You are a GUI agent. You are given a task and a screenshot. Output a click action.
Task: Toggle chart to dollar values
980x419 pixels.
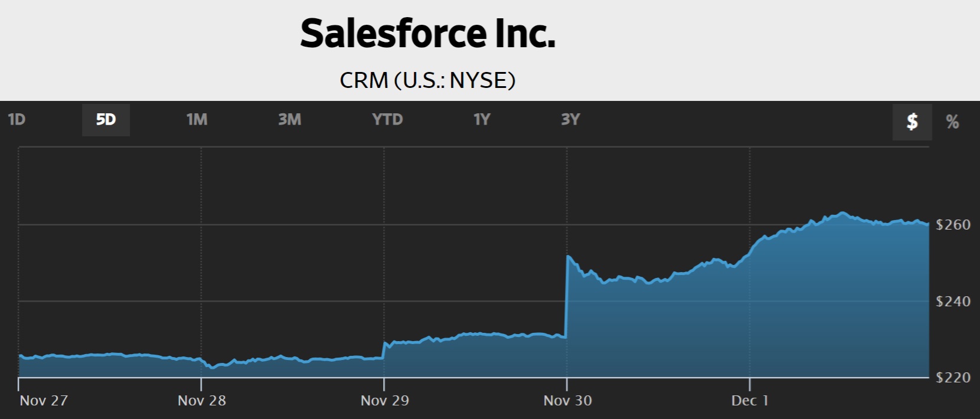coord(912,122)
